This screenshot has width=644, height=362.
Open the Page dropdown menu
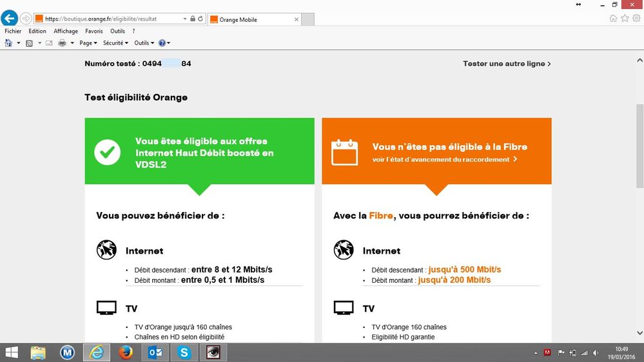(88, 43)
